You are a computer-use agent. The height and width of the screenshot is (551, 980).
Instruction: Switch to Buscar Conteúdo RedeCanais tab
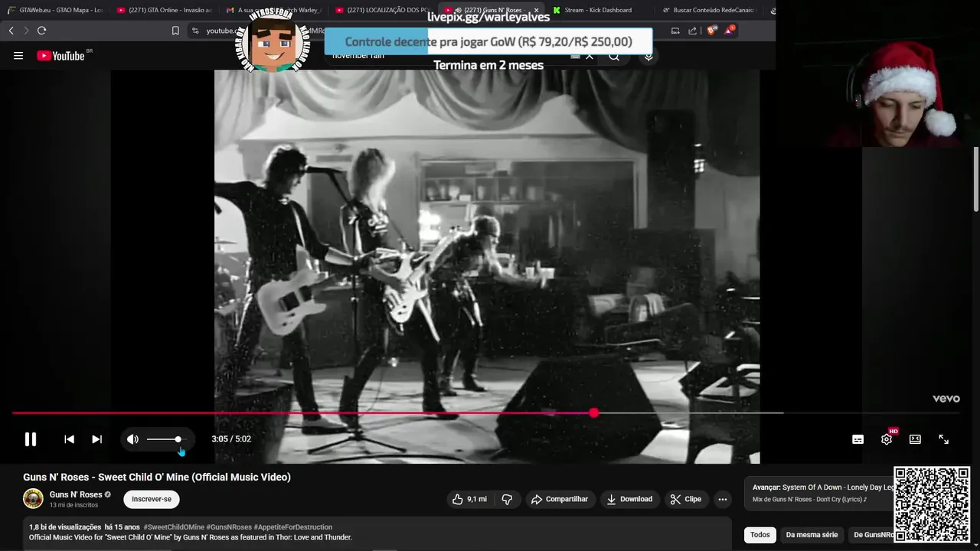coord(710,10)
